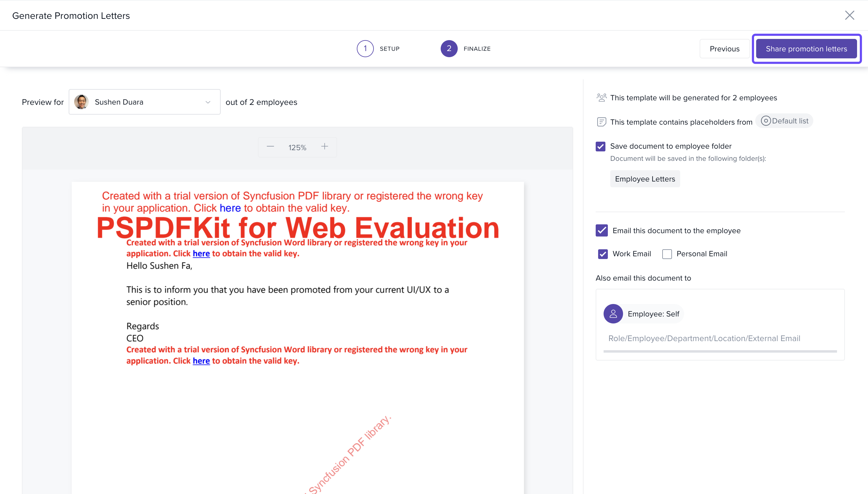Click Share promotion letters button

tap(806, 49)
